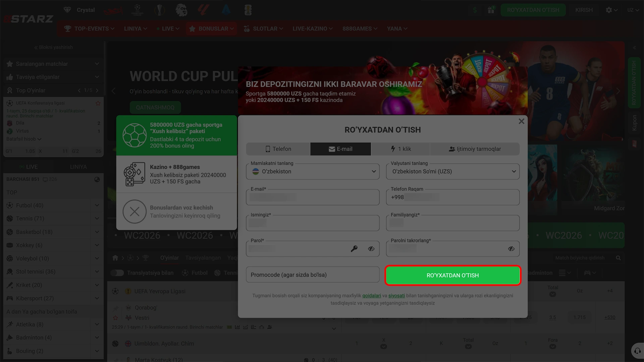Viewport: 644px width, 362px height.
Task: Select the 5800000 UZS sport bonus package
Action: 176,135
